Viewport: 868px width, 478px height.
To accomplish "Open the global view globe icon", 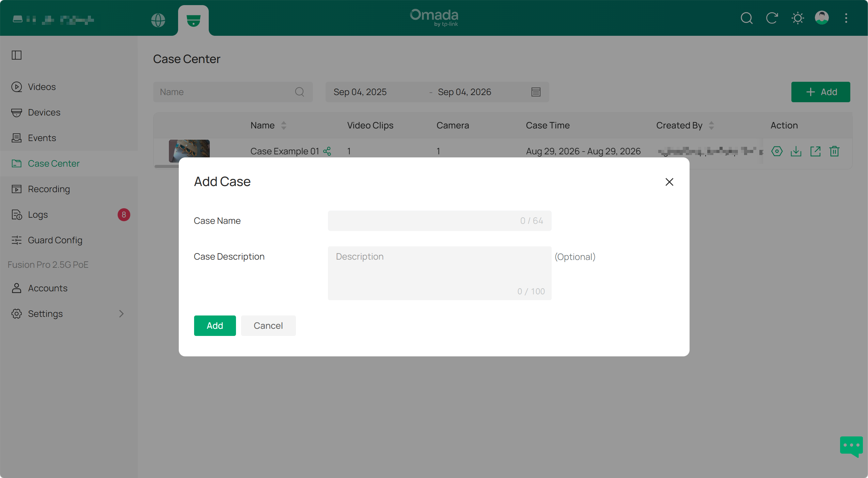I will tap(158, 20).
